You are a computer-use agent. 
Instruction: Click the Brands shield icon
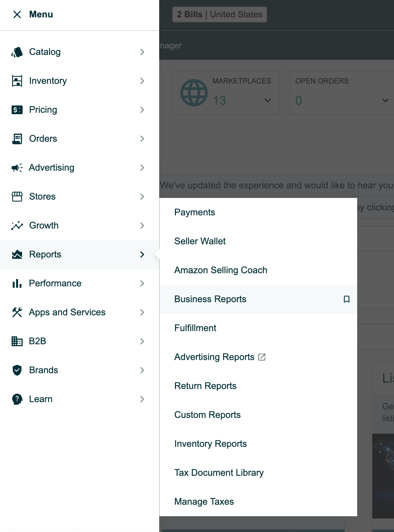pos(17,370)
